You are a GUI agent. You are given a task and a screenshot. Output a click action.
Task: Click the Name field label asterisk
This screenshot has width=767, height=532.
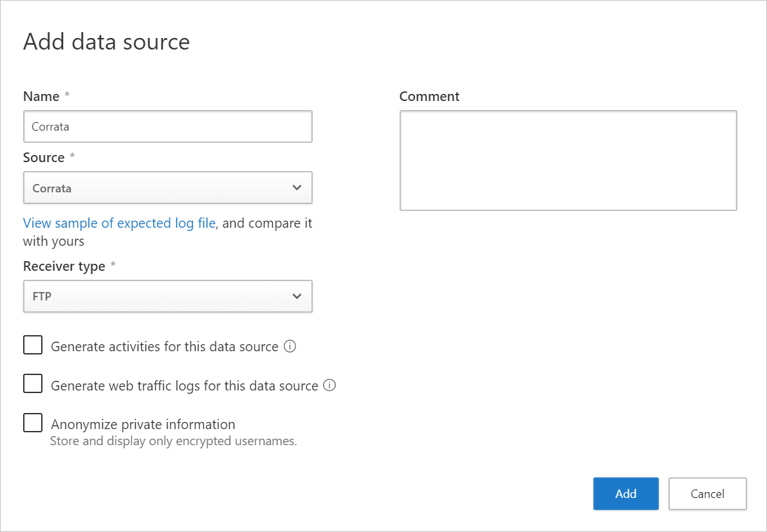(x=66, y=95)
